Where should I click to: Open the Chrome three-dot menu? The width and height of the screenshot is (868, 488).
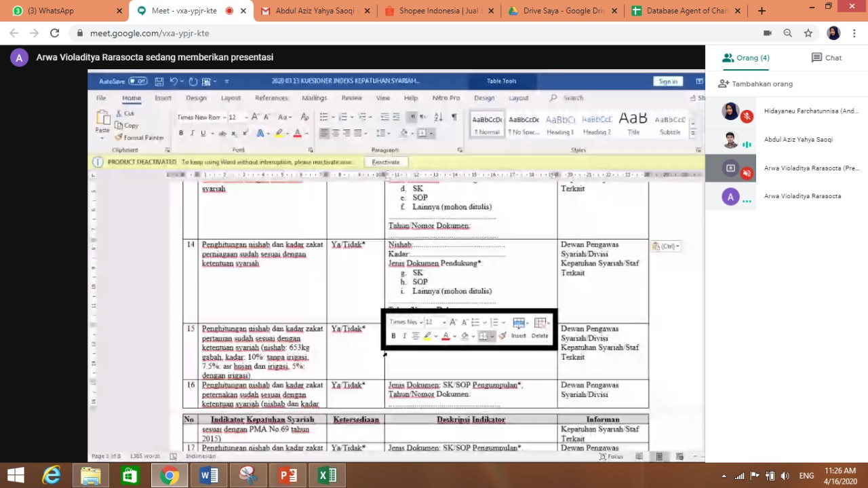click(x=856, y=33)
